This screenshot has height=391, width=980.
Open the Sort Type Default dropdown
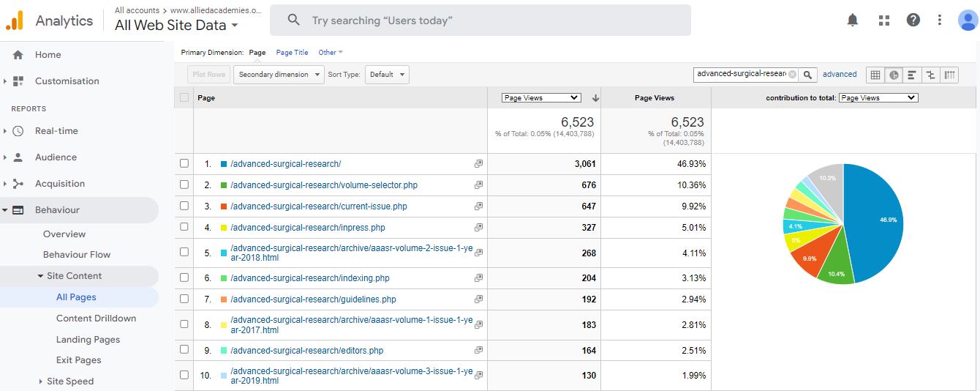click(x=387, y=75)
